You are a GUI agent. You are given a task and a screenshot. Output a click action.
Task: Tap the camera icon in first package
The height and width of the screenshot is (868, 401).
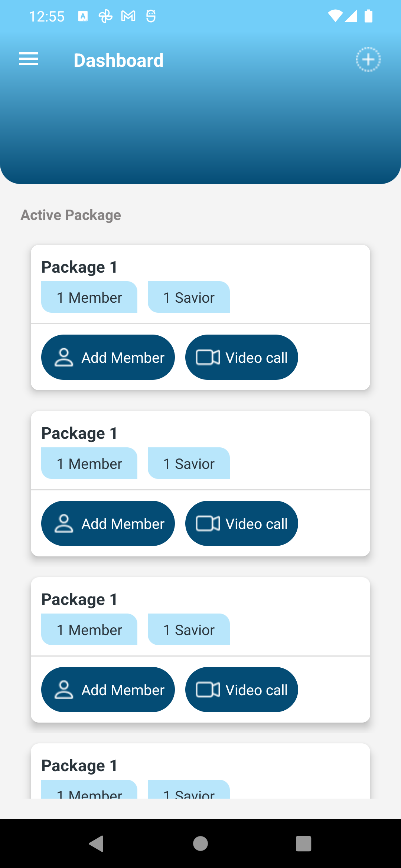(208, 358)
